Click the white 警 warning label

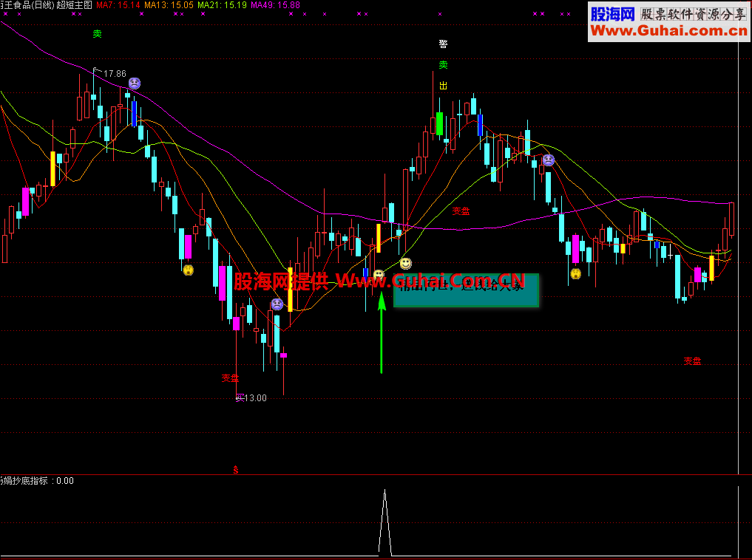point(443,44)
